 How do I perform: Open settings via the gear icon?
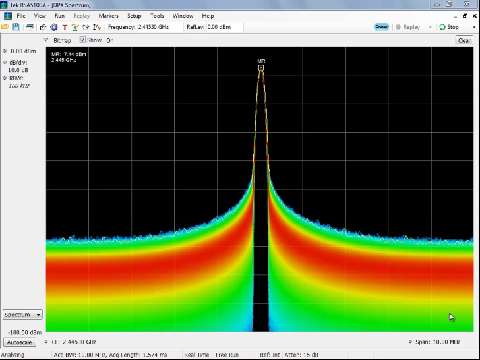[54, 27]
